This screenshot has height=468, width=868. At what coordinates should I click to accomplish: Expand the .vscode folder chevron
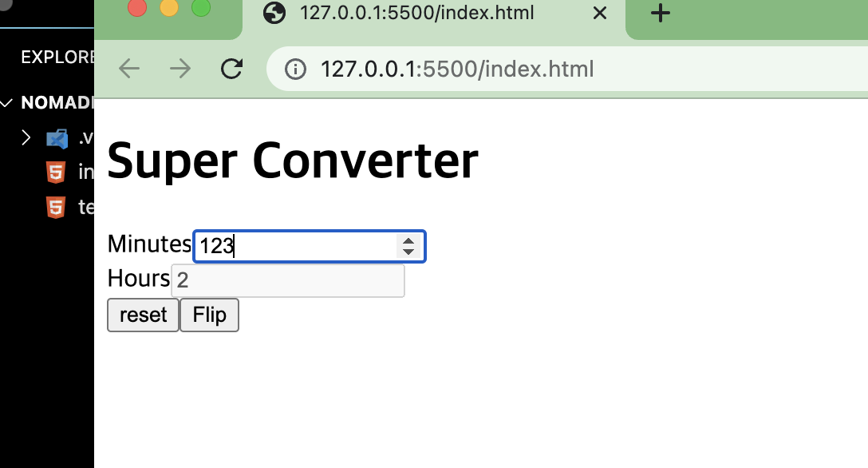26,137
